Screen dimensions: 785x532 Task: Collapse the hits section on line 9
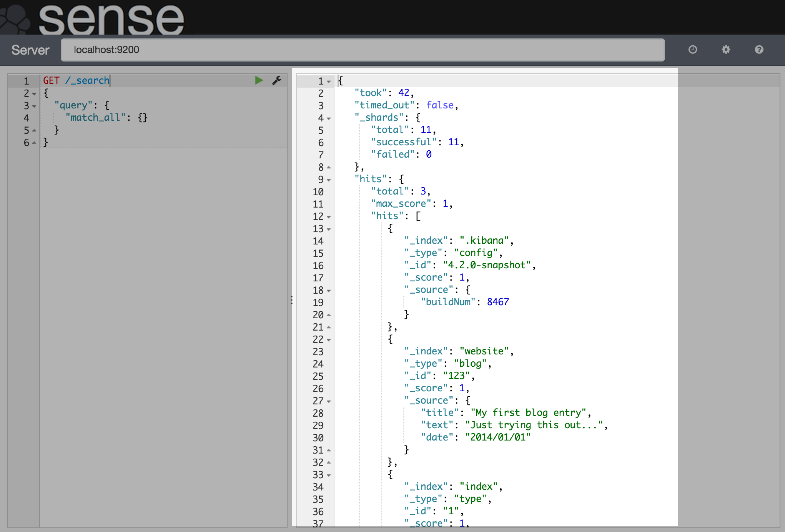(329, 180)
